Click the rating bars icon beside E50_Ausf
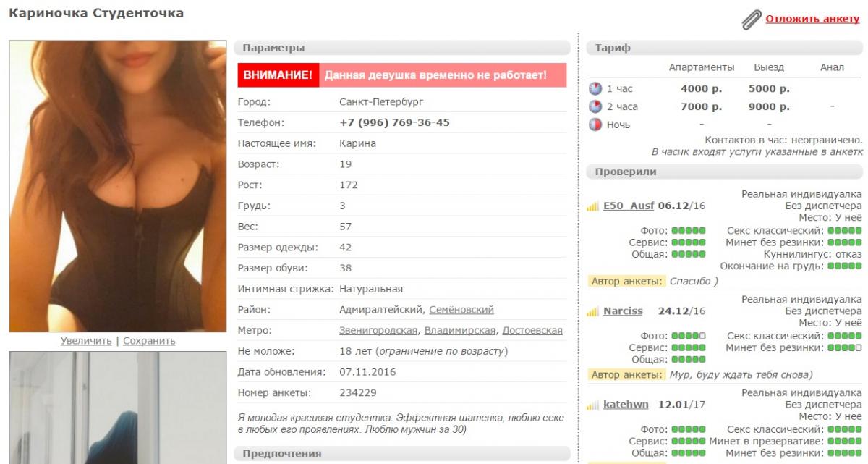Screen dimensions: 868x464 click(x=593, y=206)
